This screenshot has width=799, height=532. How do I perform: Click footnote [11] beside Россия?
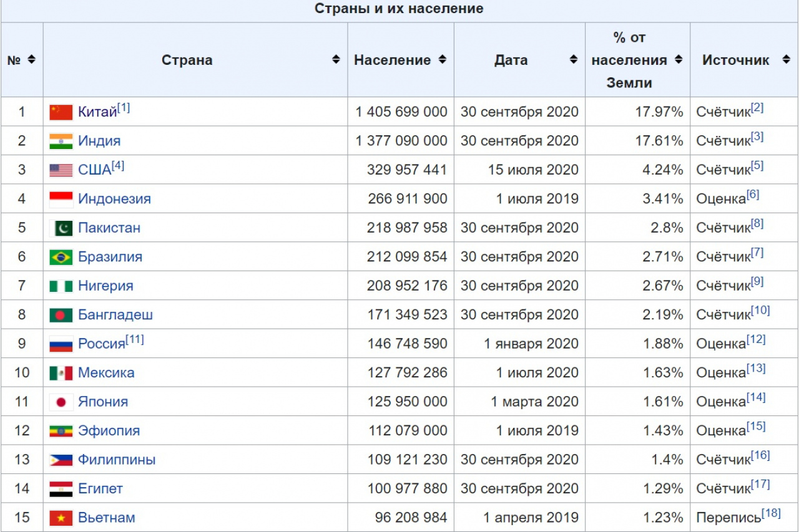point(135,340)
